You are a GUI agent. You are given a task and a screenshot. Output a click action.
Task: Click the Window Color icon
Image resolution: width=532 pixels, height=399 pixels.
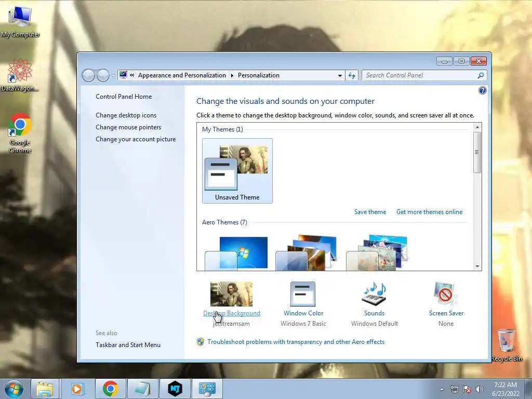[x=303, y=294]
